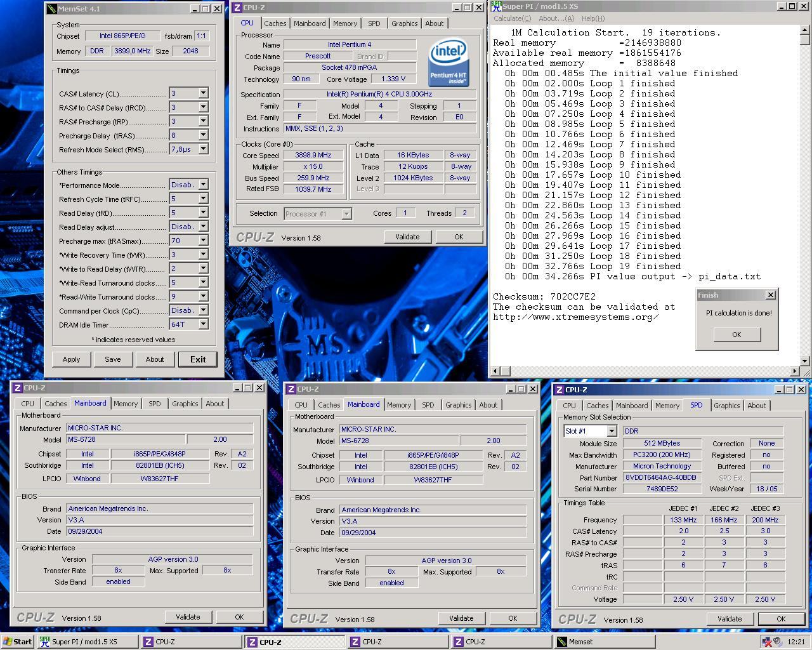812x650 pixels.
Task: Click OK in the PI calculation Finish dialog
Action: pyautogui.click(x=737, y=335)
